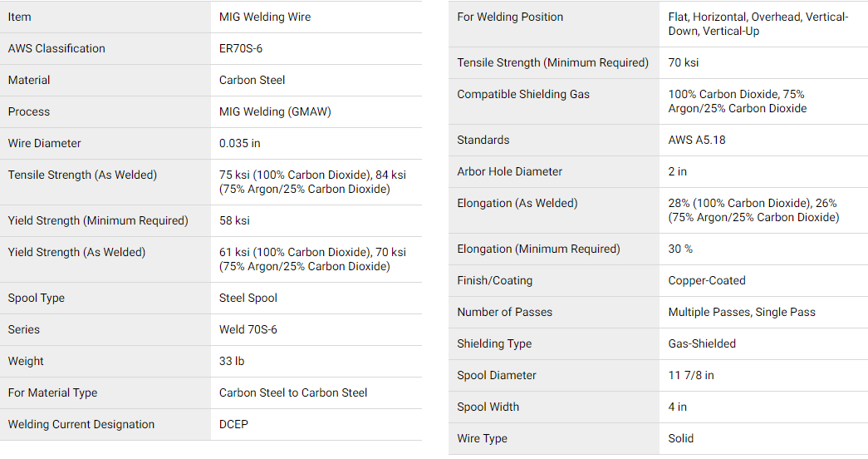Click the Solid wire type value
The image size is (868, 459).
(680, 439)
